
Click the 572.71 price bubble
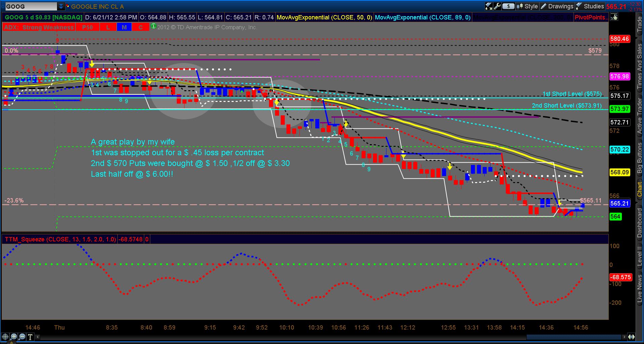[619, 122]
